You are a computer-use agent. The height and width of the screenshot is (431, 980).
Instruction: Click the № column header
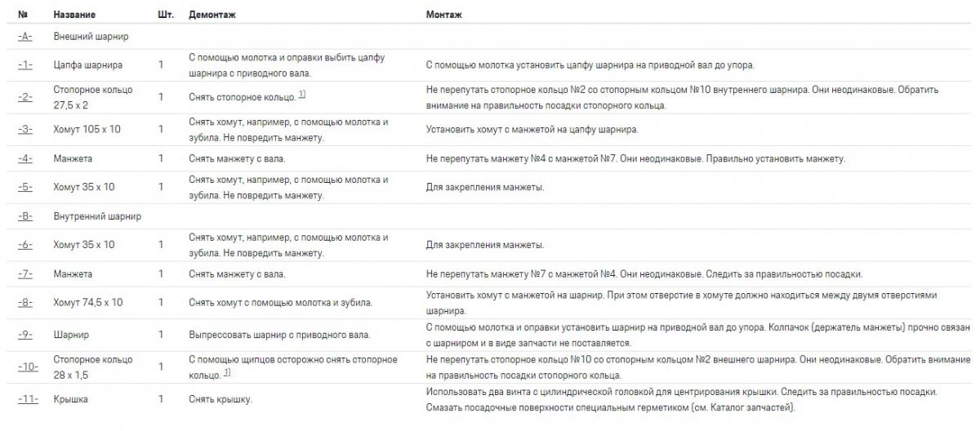22,15
